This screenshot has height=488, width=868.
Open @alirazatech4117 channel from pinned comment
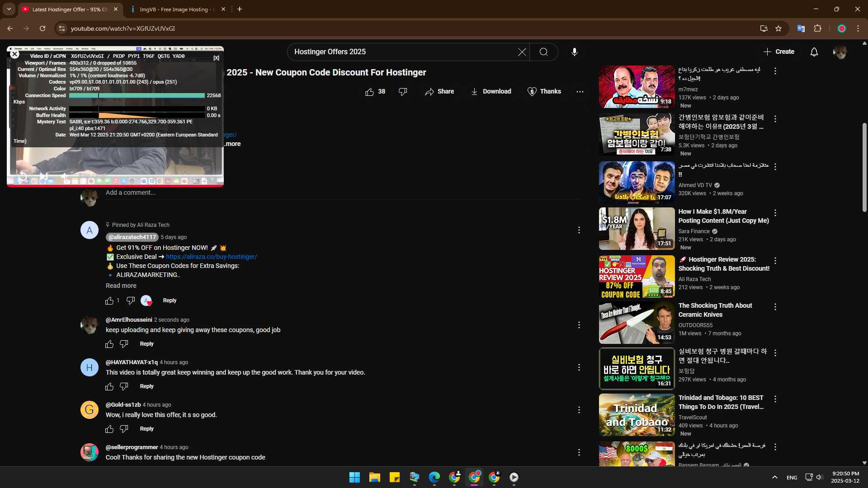coord(132,237)
